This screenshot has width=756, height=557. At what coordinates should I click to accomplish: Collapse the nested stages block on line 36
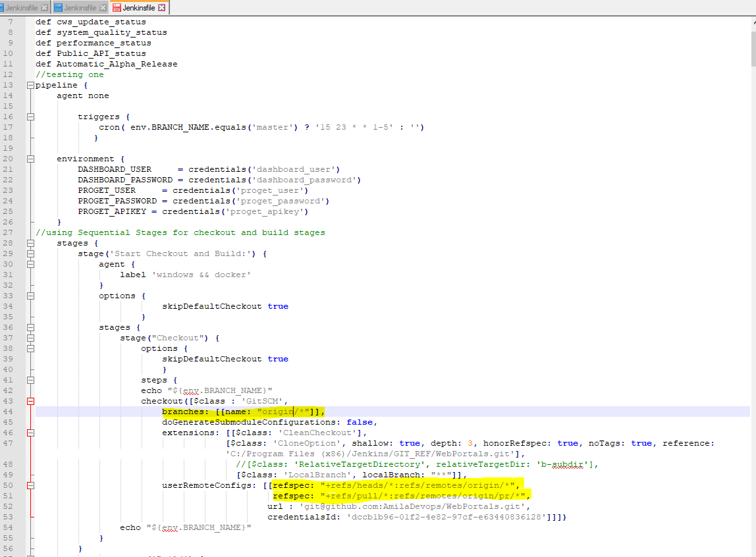[30, 328]
